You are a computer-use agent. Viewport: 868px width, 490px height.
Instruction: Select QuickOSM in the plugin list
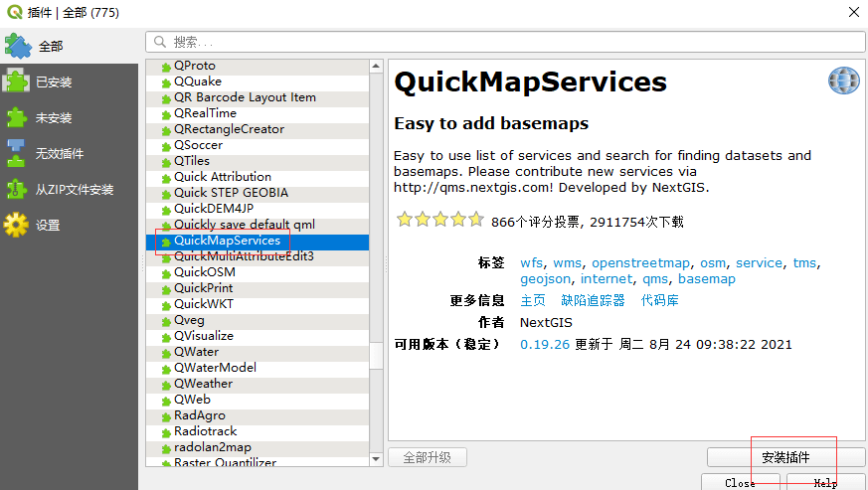click(257, 272)
